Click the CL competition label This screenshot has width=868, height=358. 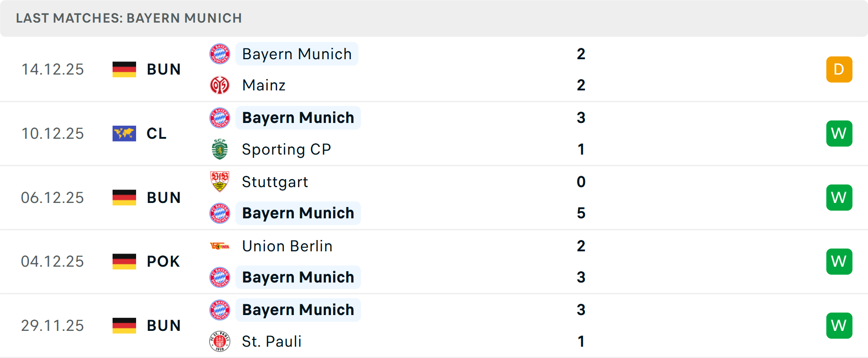[156, 133]
